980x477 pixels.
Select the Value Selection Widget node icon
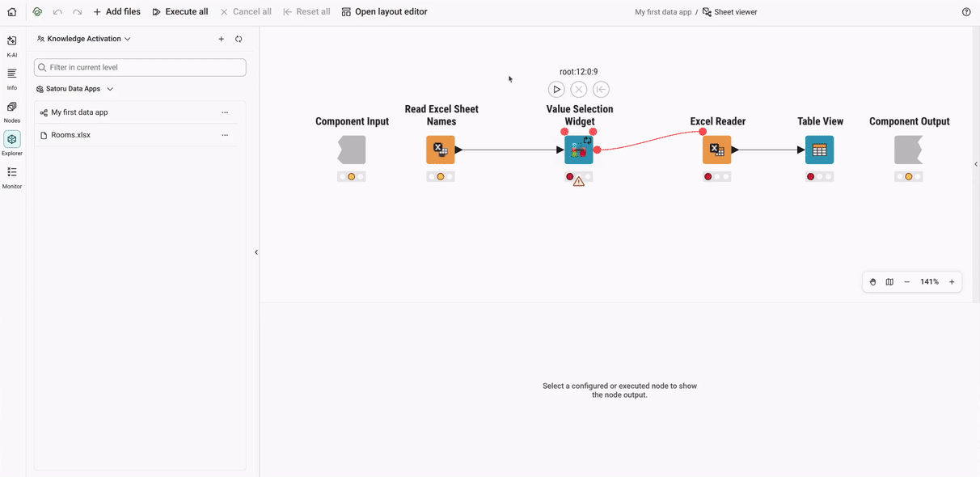(579, 150)
